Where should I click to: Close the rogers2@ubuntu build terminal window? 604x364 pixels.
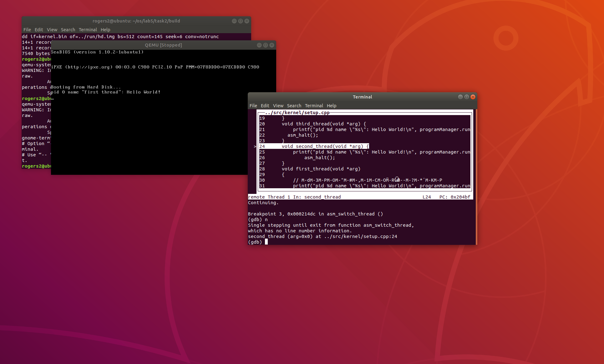tap(247, 21)
